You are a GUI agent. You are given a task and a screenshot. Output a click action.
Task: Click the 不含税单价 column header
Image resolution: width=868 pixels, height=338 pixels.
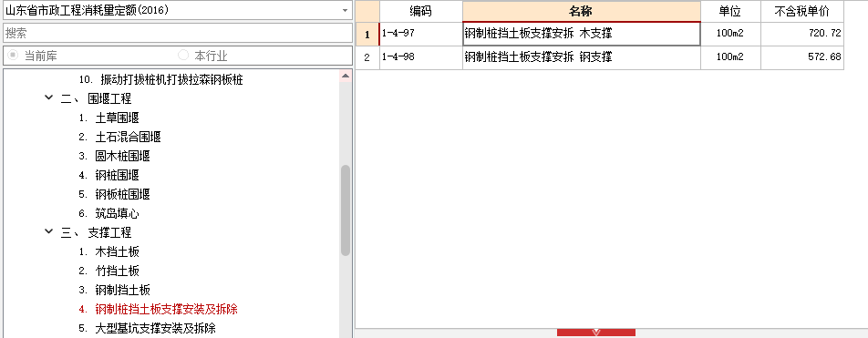pyautogui.click(x=802, y=11)
